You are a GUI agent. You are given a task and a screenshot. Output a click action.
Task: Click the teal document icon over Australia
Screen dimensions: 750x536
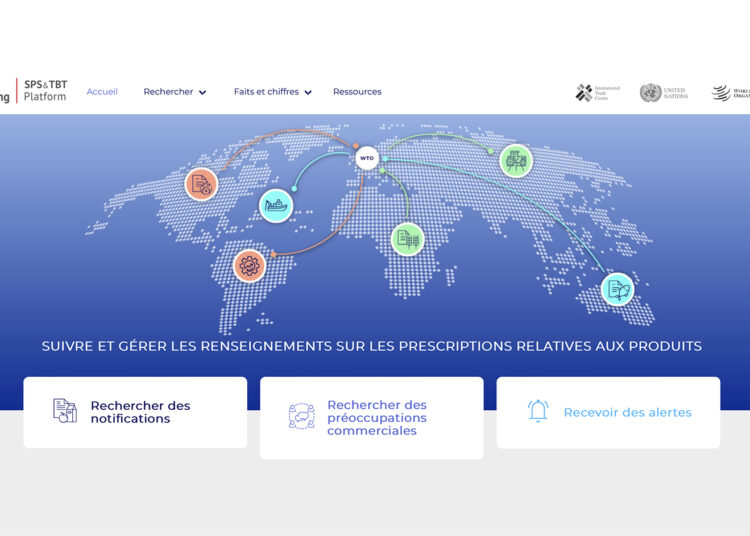pyautogui.click(x=618, y=289)
